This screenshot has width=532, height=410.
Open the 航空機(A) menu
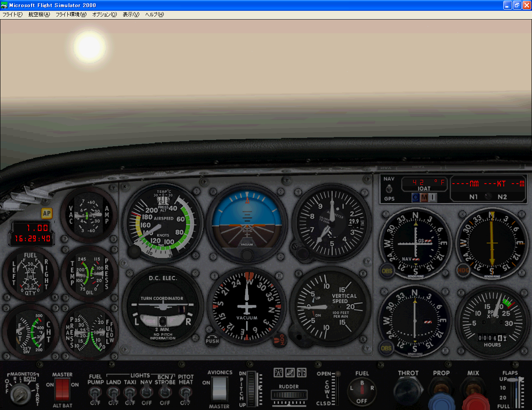39,15
